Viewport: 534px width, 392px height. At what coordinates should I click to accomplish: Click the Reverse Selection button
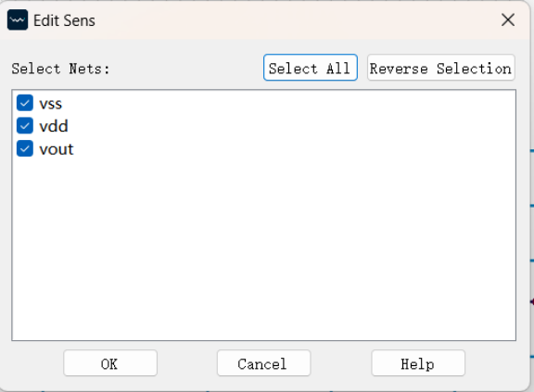pyautogui.click(x=441, y=68)
